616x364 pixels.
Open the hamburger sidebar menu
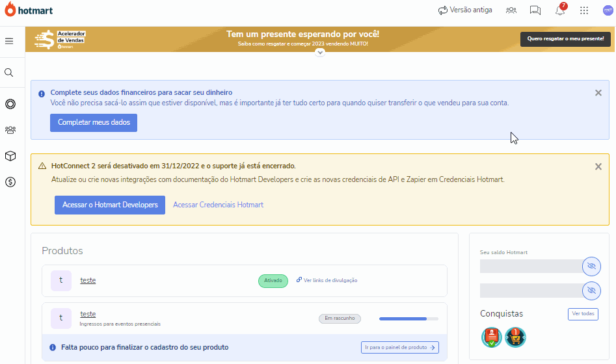tap(9, 41)
